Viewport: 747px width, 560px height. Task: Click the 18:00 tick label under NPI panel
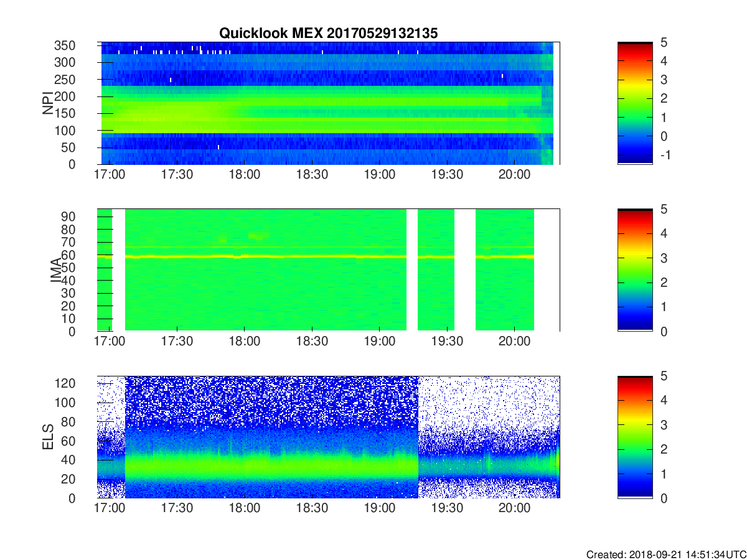pyautogui.click(x=245, y=175)
